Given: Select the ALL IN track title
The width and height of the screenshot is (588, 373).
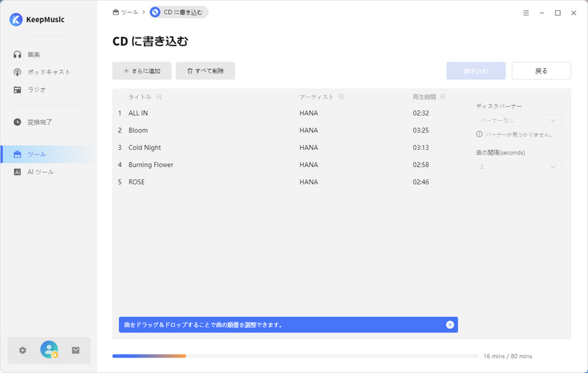Looking at the screenshot, I should (138, 113).
